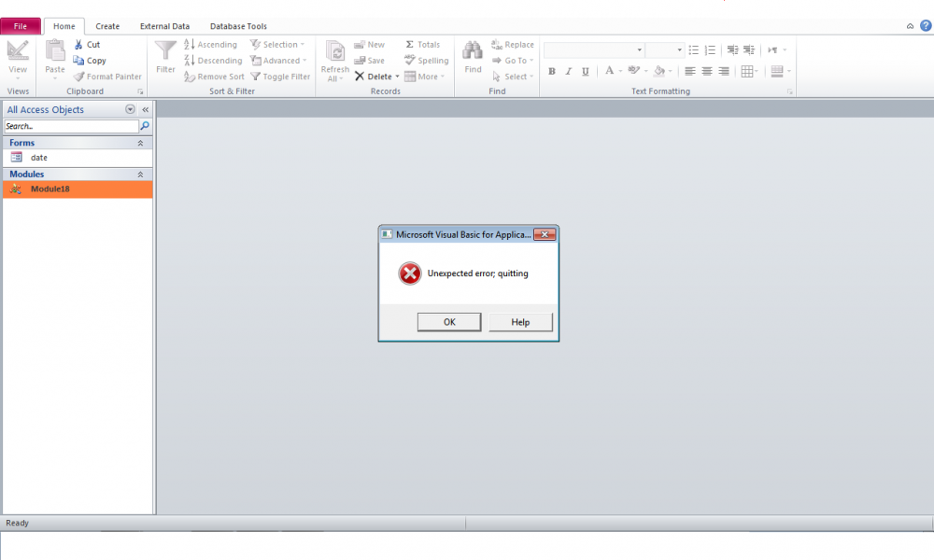Open the Microsoft Access Help icon
Viewport: 934px width, 560px height.
pyautogui.click(x=926, y=25)
